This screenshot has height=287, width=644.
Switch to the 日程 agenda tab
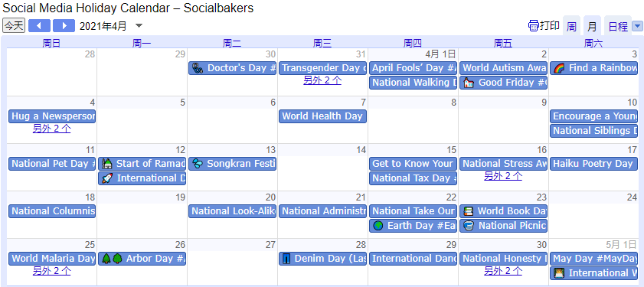[618, 27]
